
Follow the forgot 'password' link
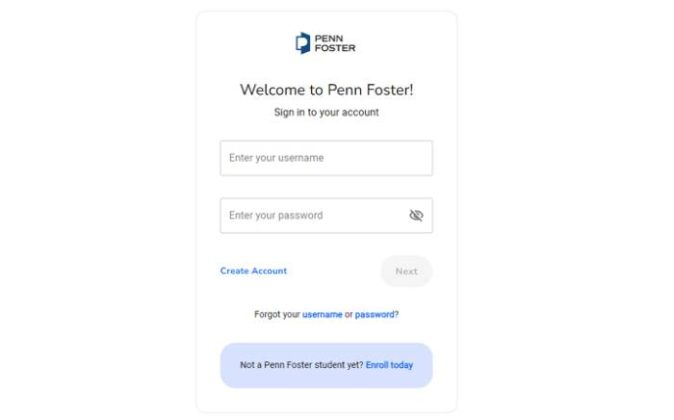click(x=375, y=314)
